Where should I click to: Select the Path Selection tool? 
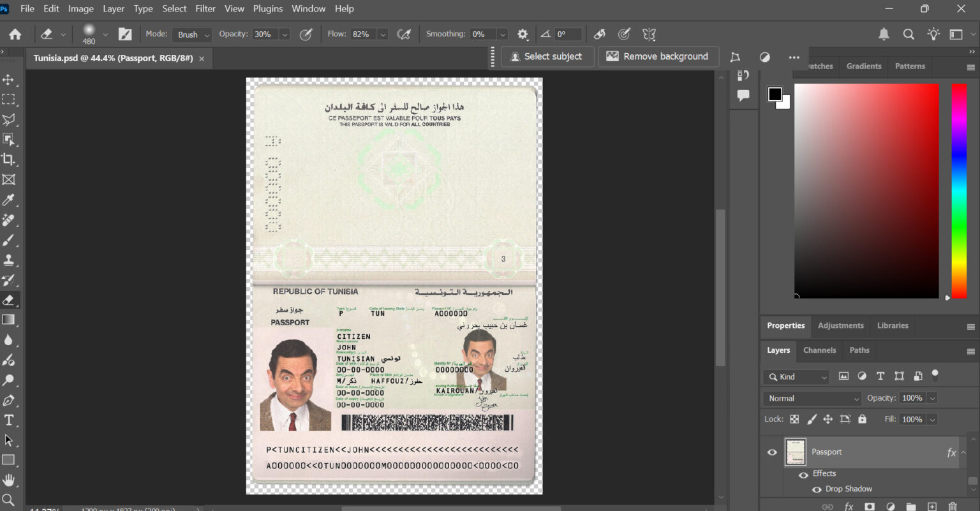point(8,440)
